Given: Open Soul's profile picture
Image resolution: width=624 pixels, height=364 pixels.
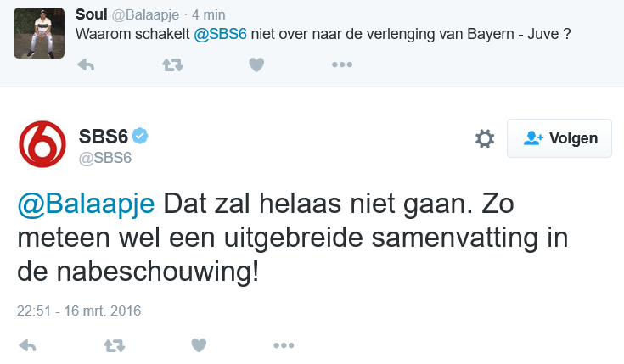Looking at the screenshot, I should [x=39, y=33].
